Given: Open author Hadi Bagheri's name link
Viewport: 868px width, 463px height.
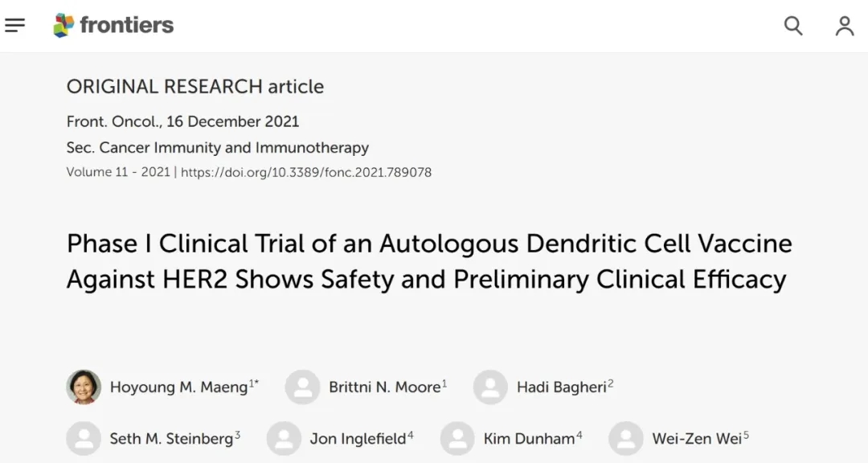Looking at the screenshot, I should point(561,387).
